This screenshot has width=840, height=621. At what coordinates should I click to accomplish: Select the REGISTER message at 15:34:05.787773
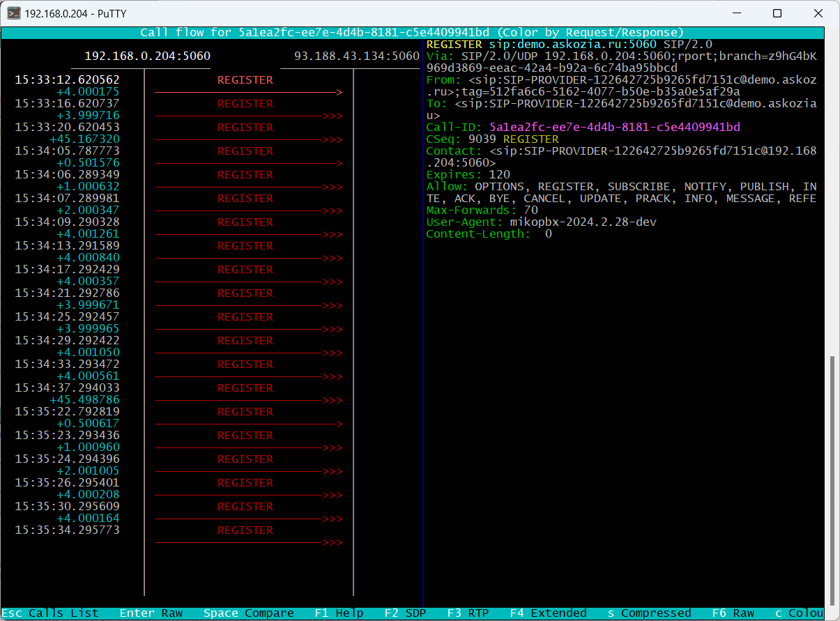coord(245,151)
